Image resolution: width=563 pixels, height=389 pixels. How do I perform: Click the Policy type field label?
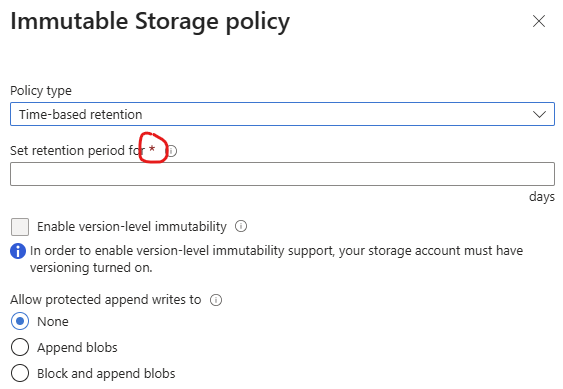(x=41, y=91)
